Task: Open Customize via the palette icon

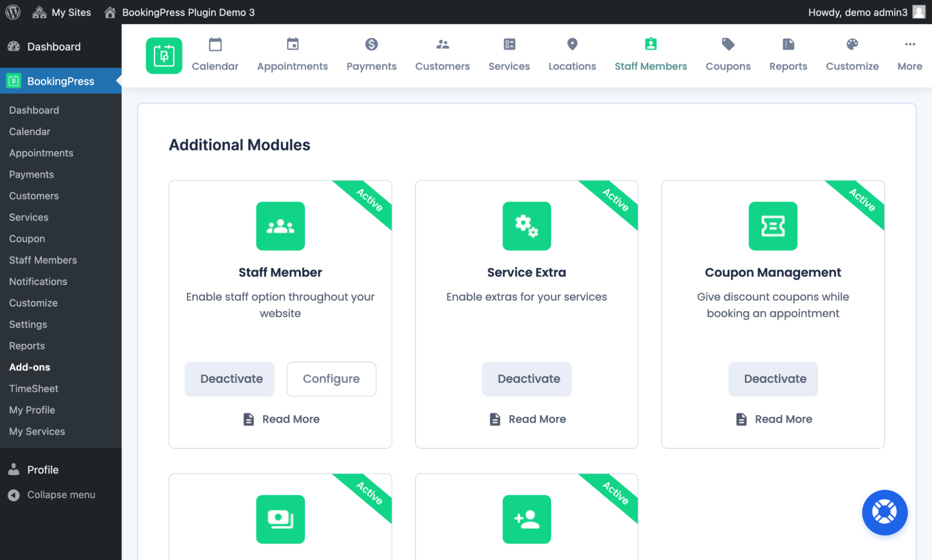Action: tap(852, 44)
